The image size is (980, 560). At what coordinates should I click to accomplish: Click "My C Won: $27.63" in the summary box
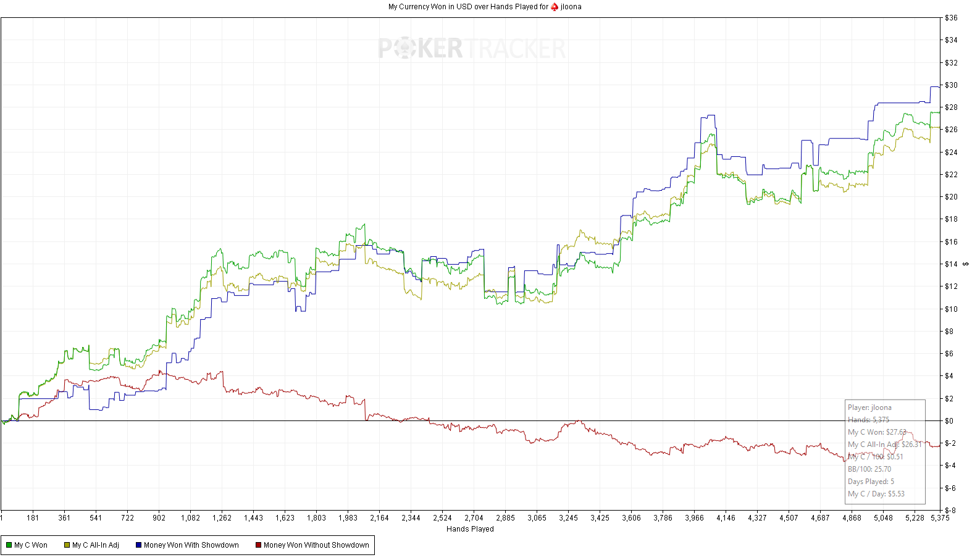877,432
